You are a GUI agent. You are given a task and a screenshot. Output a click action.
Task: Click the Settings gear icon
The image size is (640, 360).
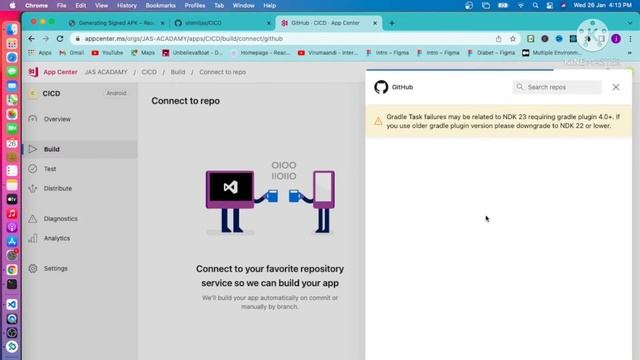[33, 268]
